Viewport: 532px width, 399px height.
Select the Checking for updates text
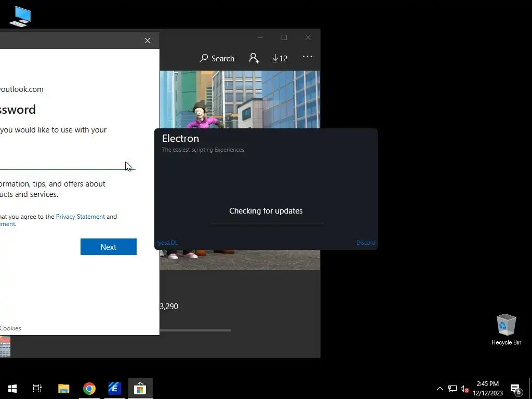(266, 211)
